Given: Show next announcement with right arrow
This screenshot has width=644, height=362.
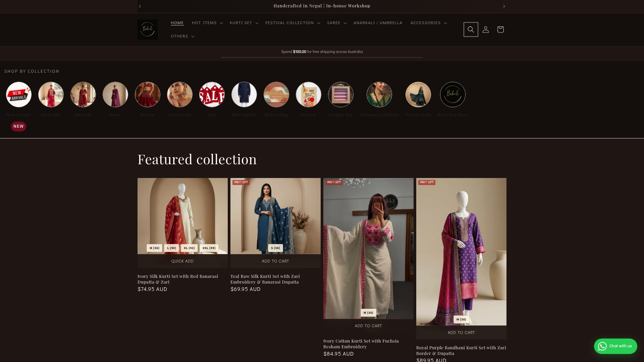Looking at the screenshot, I should [504, 6].
